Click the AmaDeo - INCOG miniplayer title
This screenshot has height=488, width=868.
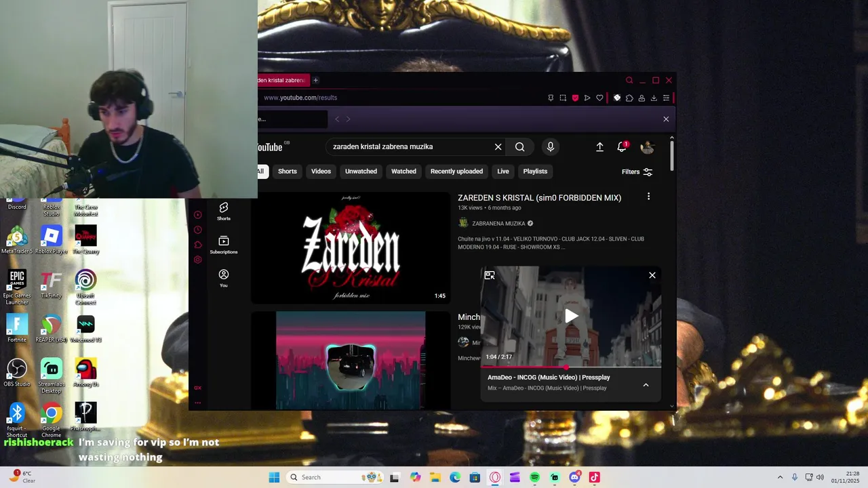tap(549, 378)
